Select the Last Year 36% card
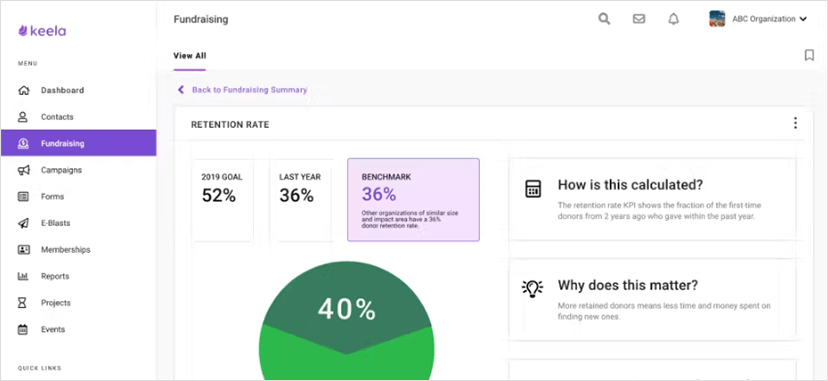Screen dimensions: 828x381 300,199
